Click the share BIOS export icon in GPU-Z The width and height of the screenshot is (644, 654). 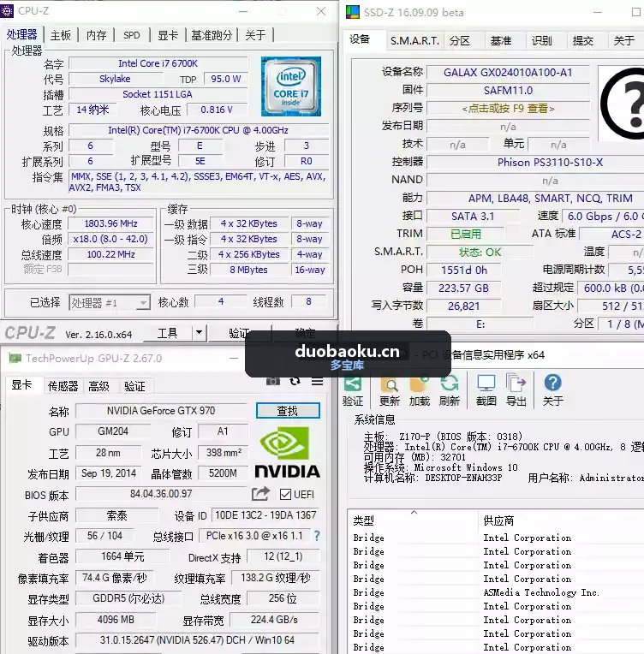(x=260, y=494)
